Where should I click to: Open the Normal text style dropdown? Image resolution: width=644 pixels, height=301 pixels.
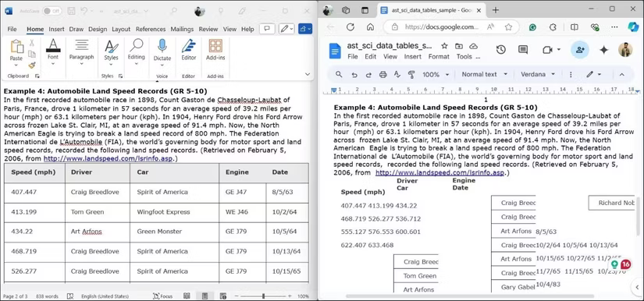point(484,74)
